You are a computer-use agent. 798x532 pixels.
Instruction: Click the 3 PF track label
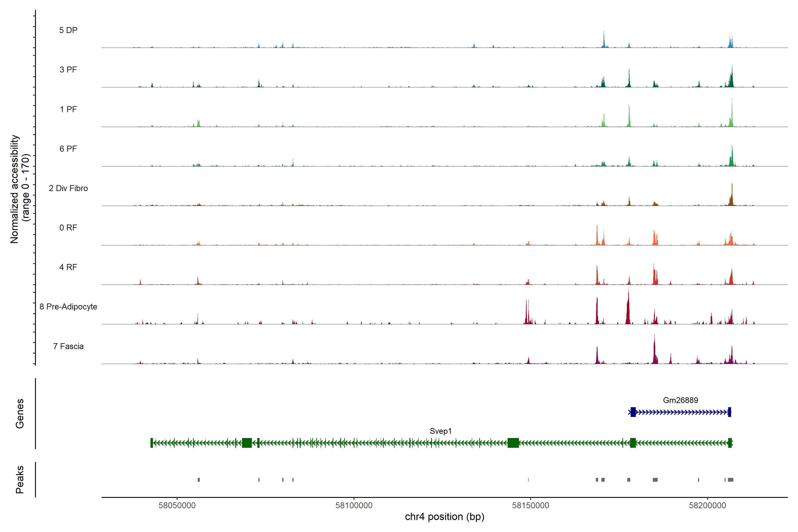tap(68, 70)
